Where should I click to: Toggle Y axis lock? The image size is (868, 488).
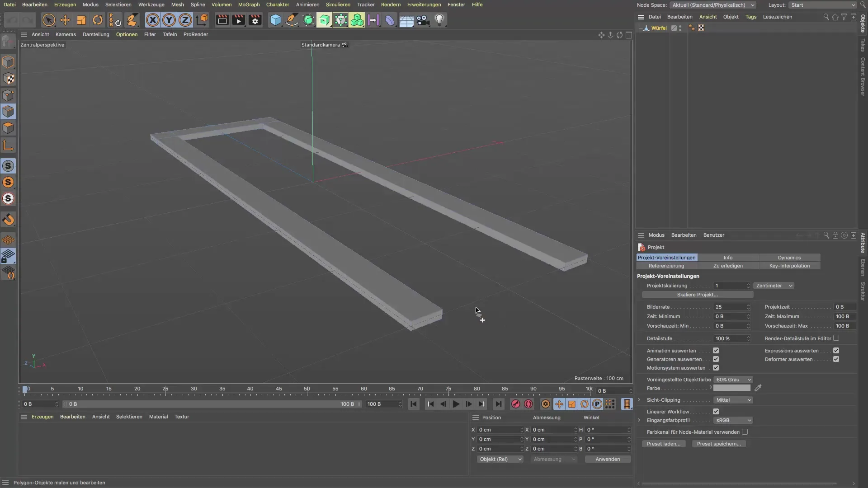(x=169, y=20)
